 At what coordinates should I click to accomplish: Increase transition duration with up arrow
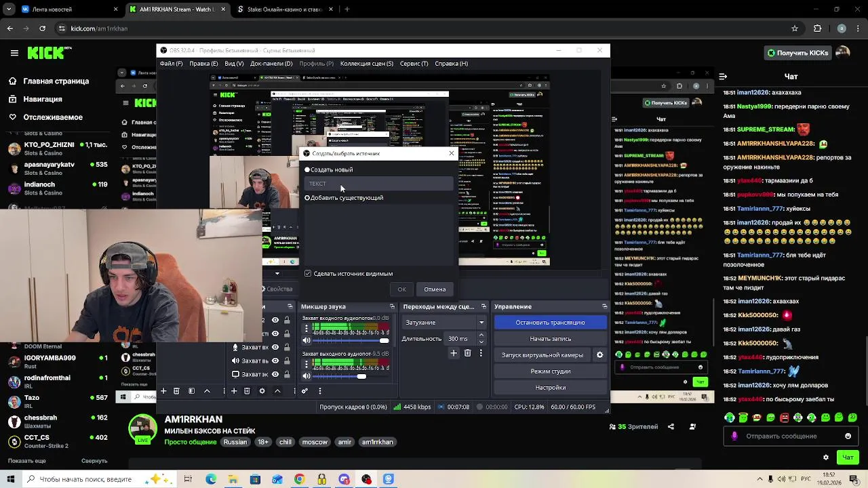[481, 335]
